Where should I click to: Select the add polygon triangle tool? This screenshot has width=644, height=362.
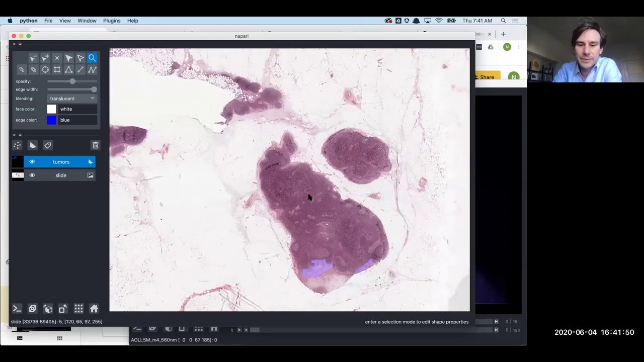tap(69, 70)
